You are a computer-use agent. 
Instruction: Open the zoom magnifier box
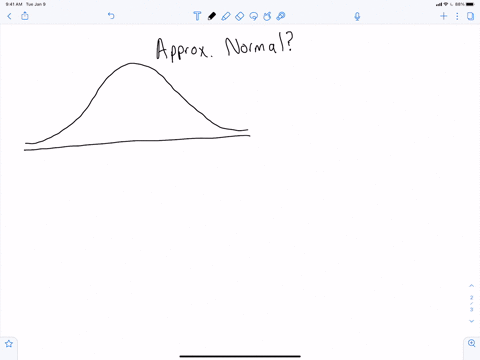[x=472, y=343]
